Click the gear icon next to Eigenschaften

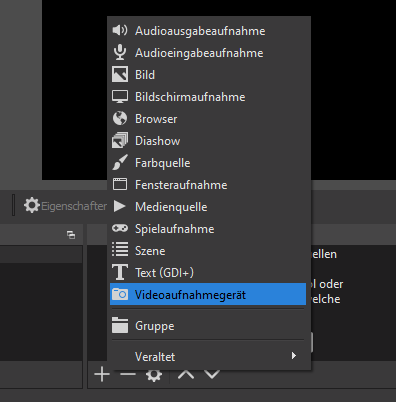point(32,205)
